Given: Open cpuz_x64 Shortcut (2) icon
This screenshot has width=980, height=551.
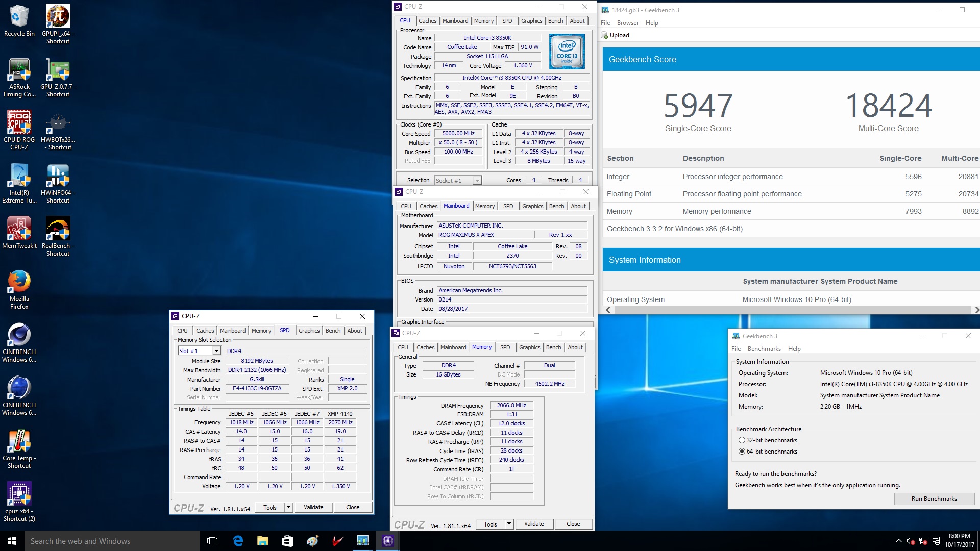Looking at the screenshot, I should 19,502.
